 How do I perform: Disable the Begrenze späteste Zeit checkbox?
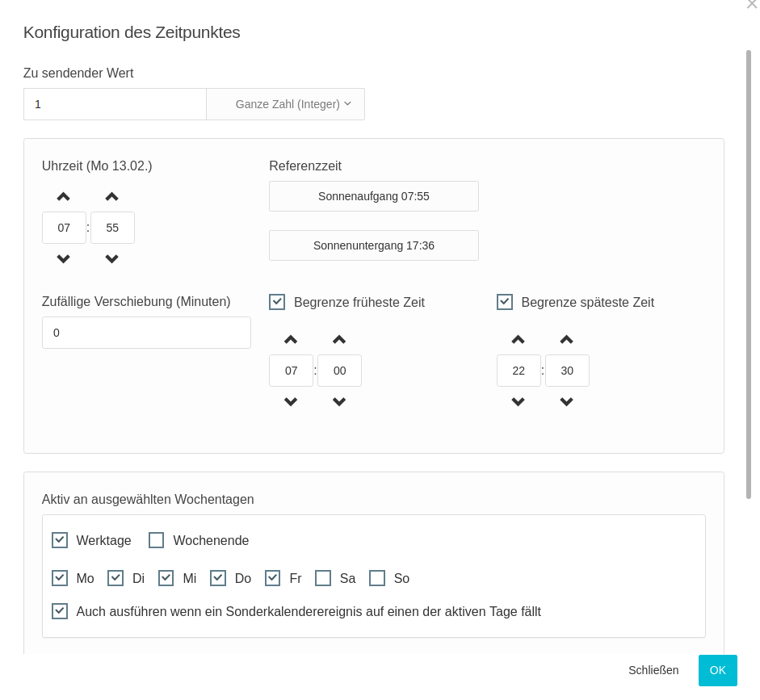[x=505, y=302]
